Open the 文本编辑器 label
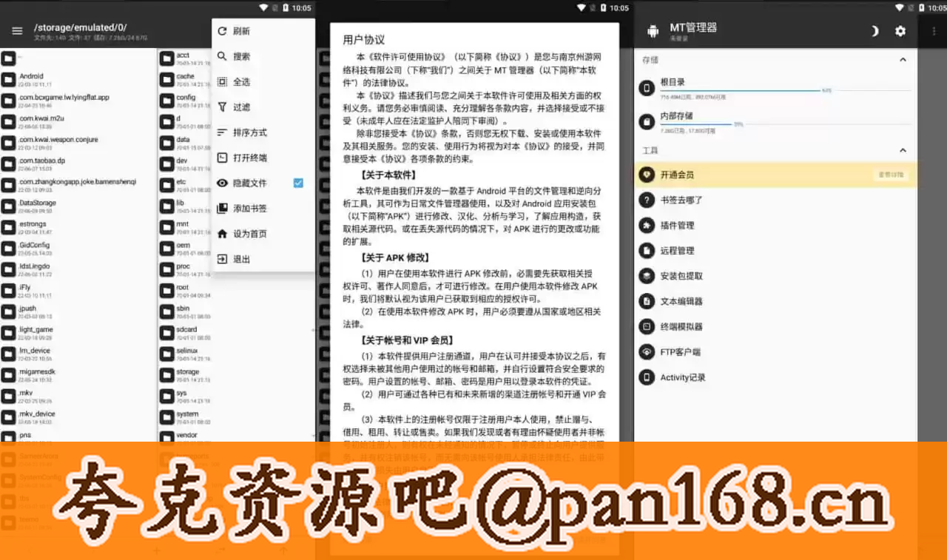The image size is (947, 560). point(681,301)
